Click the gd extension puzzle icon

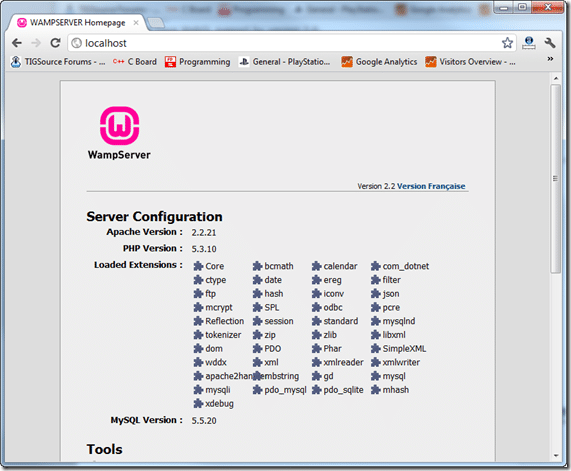(316, 376)
